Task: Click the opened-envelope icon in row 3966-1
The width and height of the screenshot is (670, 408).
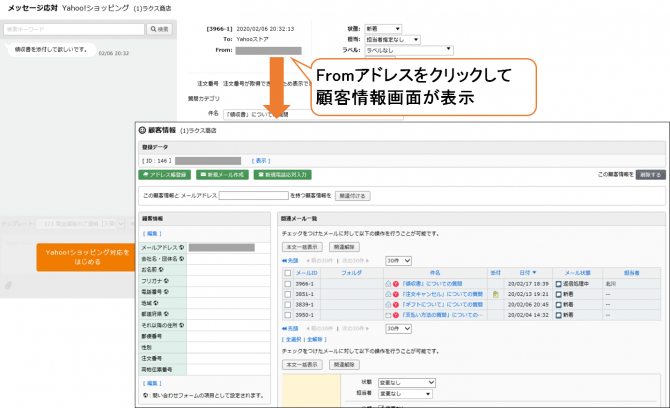Action: pos(388,284)
